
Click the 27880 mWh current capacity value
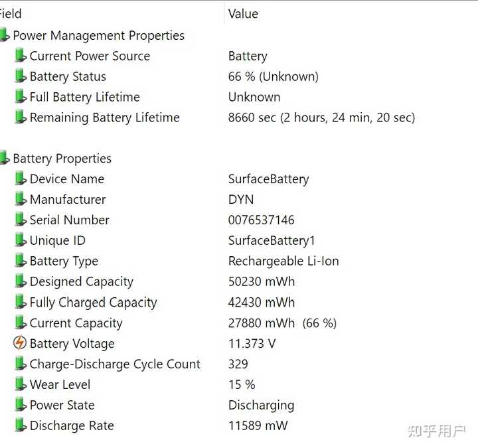(262, 323)
